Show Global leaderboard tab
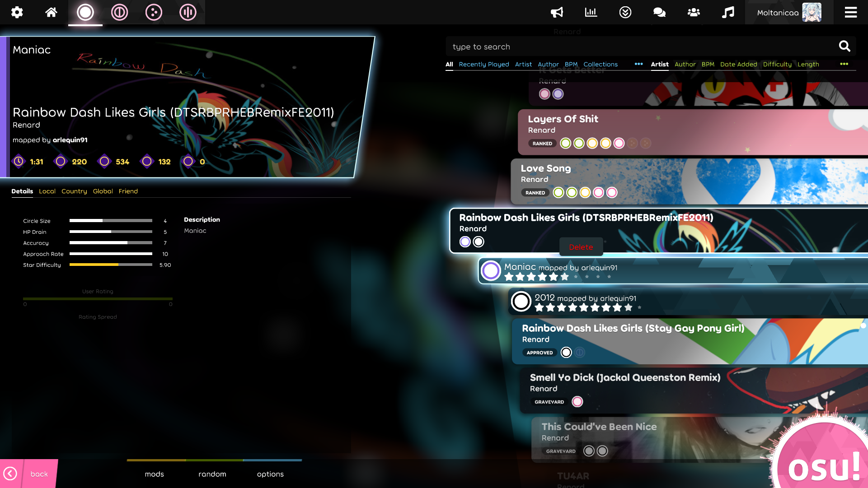The image size is (868, 488). [x=103, y=191]
